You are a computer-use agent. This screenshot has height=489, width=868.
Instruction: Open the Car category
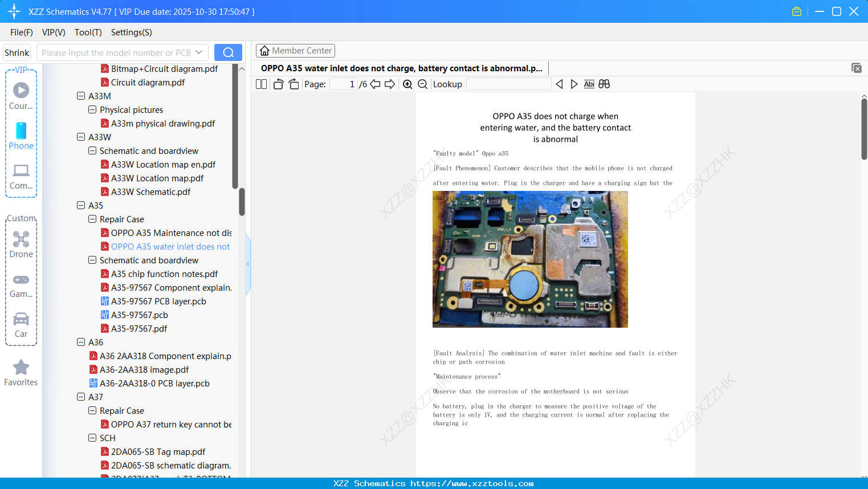(x=21, y=324)
